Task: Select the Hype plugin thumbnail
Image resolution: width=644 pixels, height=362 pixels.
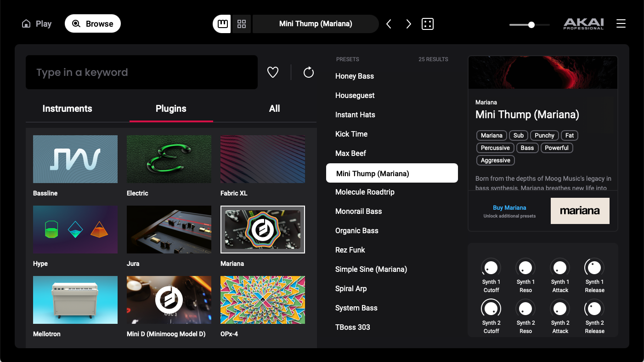Action: pos(75,230)
